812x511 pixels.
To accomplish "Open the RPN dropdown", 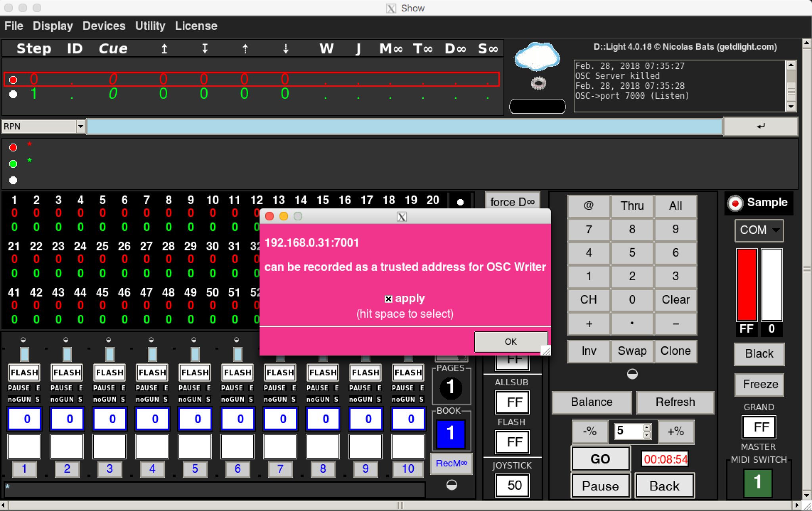I will pos(80,126).
